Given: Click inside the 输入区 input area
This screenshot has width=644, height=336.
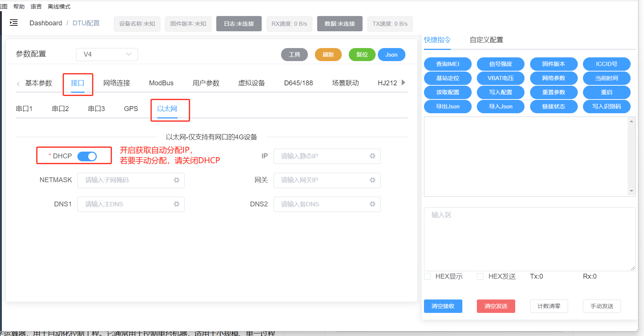Looking at the screenshot, I should (x=529, y=238).
